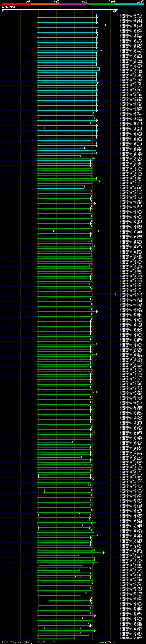
Task: Open hit UniRef100_P41568
Action: (x=131, y=17)
